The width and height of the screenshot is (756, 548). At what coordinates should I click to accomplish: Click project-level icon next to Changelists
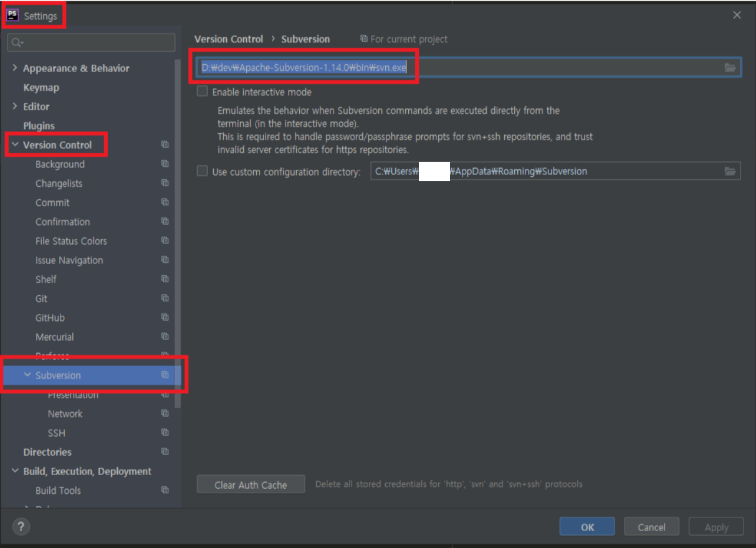pos(165,183)
